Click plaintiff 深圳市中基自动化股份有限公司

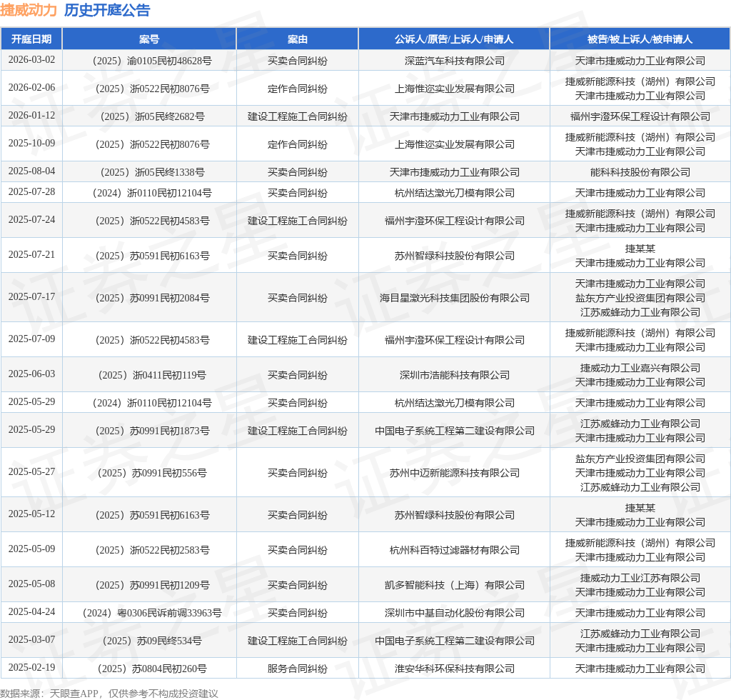455,614
